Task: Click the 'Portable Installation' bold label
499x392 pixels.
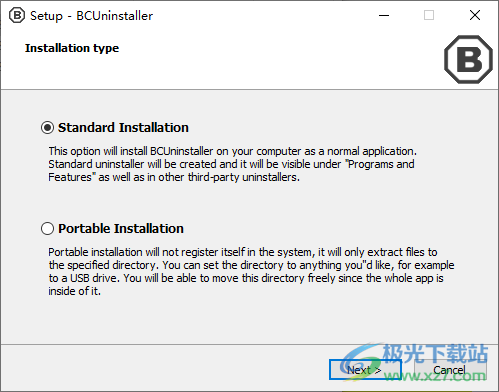Action: (x=121, y=229)
